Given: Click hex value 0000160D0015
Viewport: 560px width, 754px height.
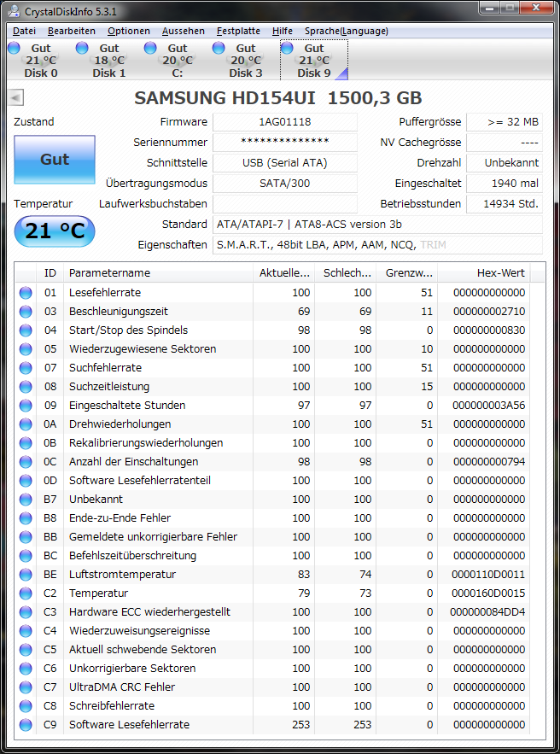Looking at the screenshot, I should tap(488, 593).
